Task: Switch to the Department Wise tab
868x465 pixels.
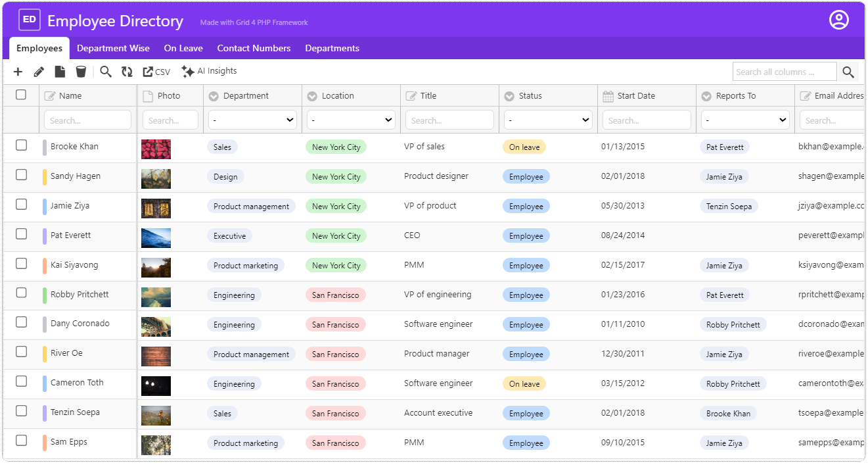Action: 113,48
